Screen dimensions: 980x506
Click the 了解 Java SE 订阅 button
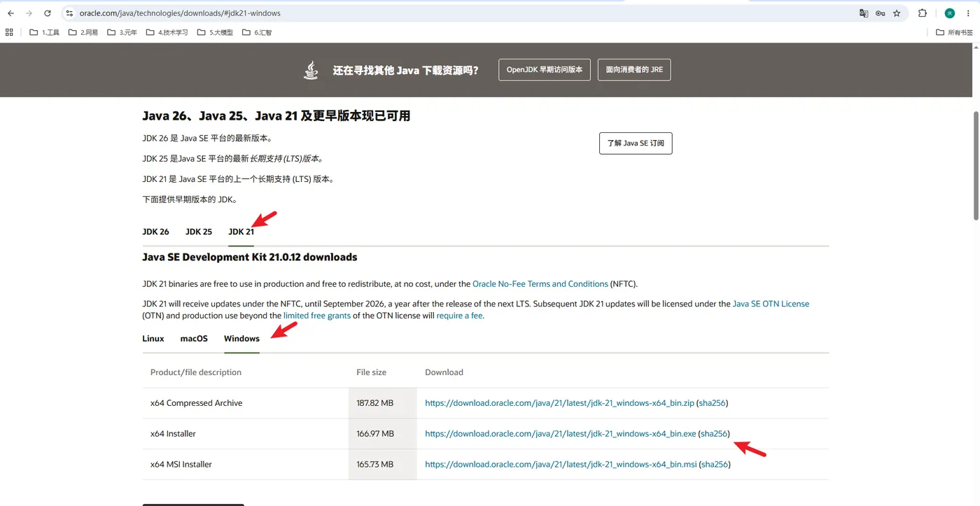point(636,143)
